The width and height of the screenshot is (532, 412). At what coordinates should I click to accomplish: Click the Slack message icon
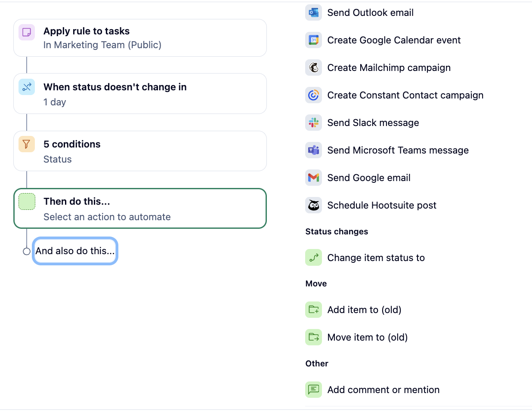[314, 123]
